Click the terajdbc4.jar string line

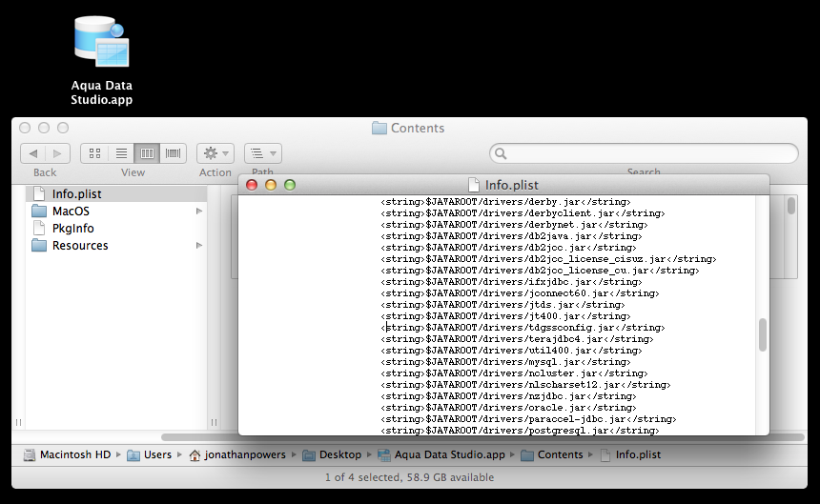tap(517, 339)
